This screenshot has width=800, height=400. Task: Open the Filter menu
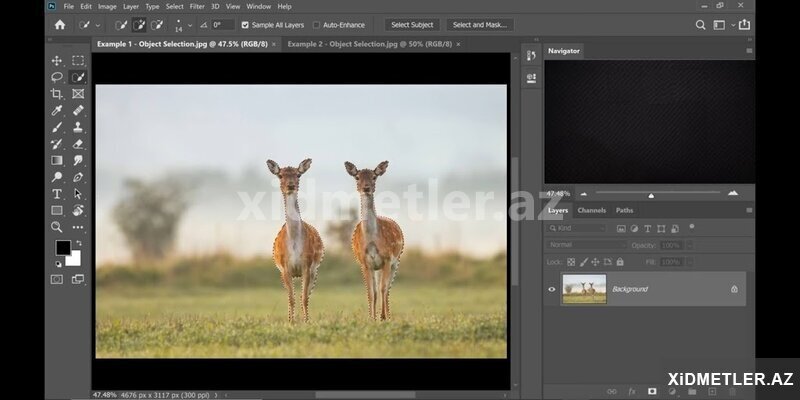(x=197, y=6)
